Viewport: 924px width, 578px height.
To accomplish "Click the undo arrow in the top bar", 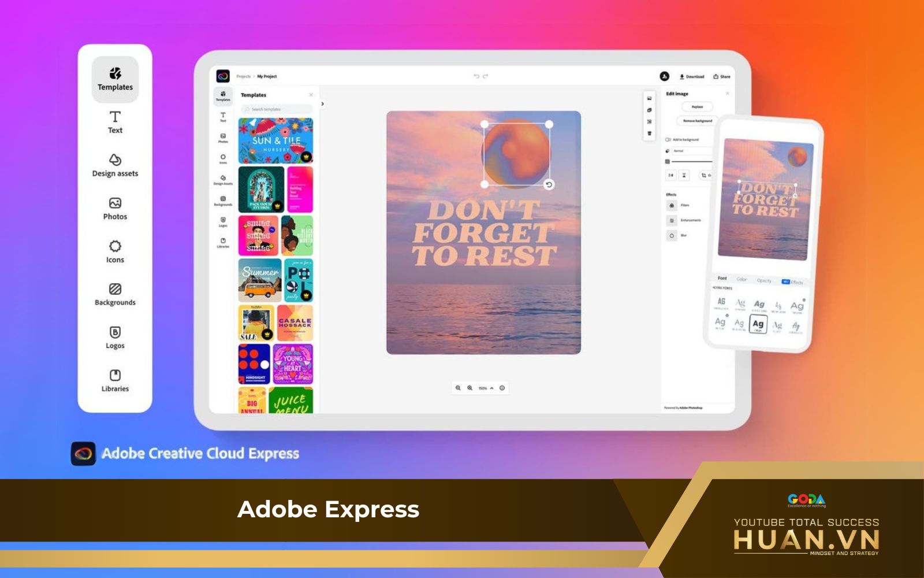I will (x=476, y=76).
